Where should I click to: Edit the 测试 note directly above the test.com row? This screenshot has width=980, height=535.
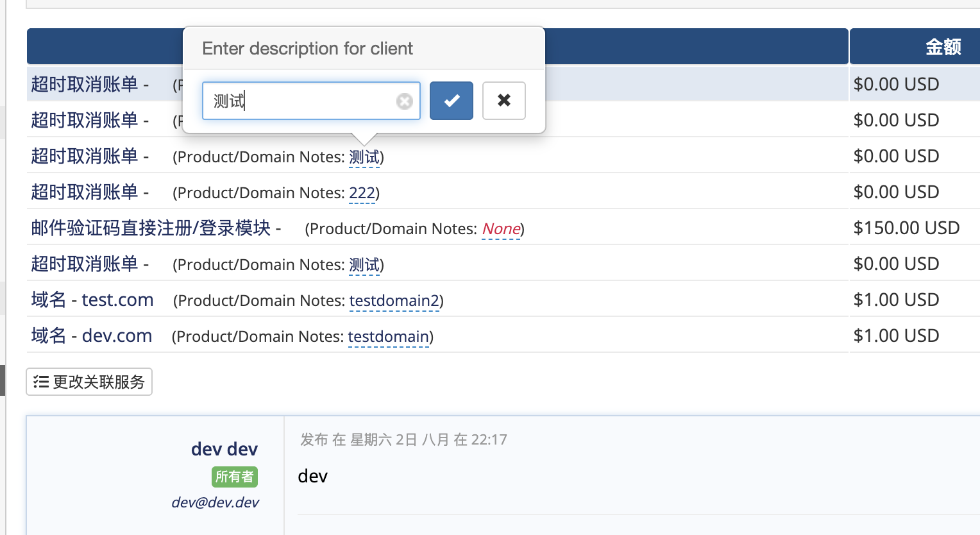point(364,265)
